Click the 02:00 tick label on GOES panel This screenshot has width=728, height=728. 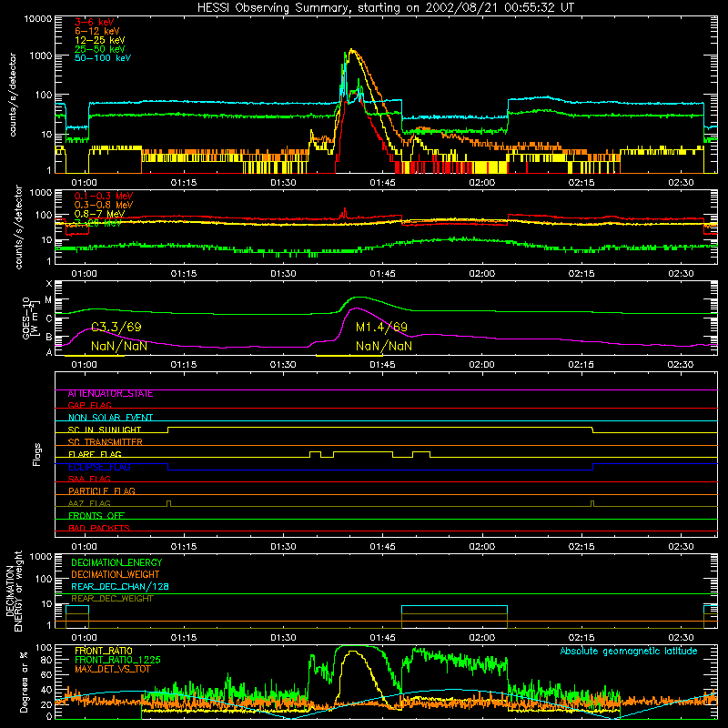pyautogui.click(x=482, y=365)
